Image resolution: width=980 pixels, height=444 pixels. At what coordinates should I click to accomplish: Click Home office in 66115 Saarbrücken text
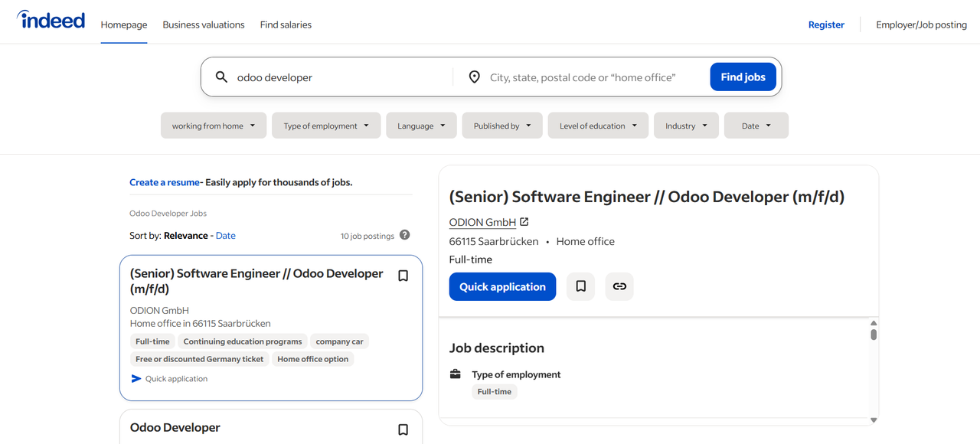pyautogui.click(x=201, y=323)
